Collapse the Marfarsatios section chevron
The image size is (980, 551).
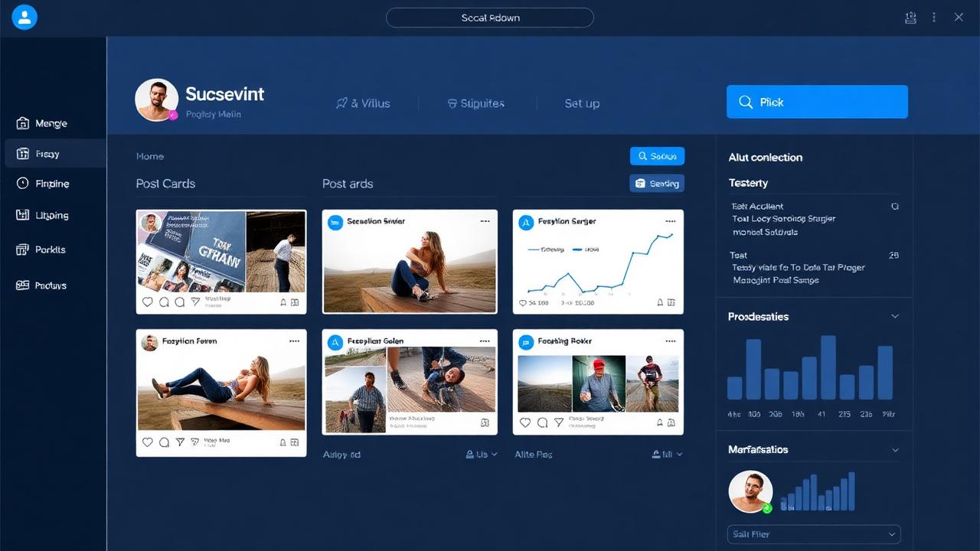pyautogui.click(x=894, y=450)
